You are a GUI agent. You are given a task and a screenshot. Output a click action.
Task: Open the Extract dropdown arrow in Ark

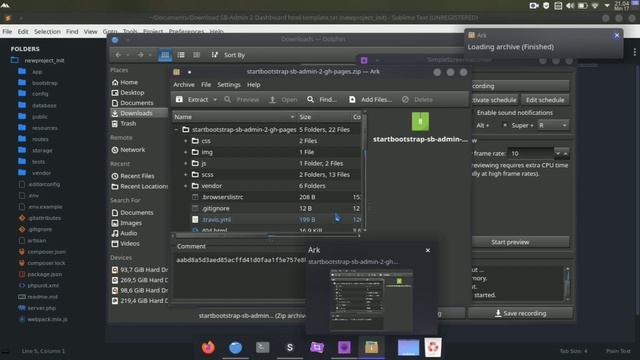point(215,100)
